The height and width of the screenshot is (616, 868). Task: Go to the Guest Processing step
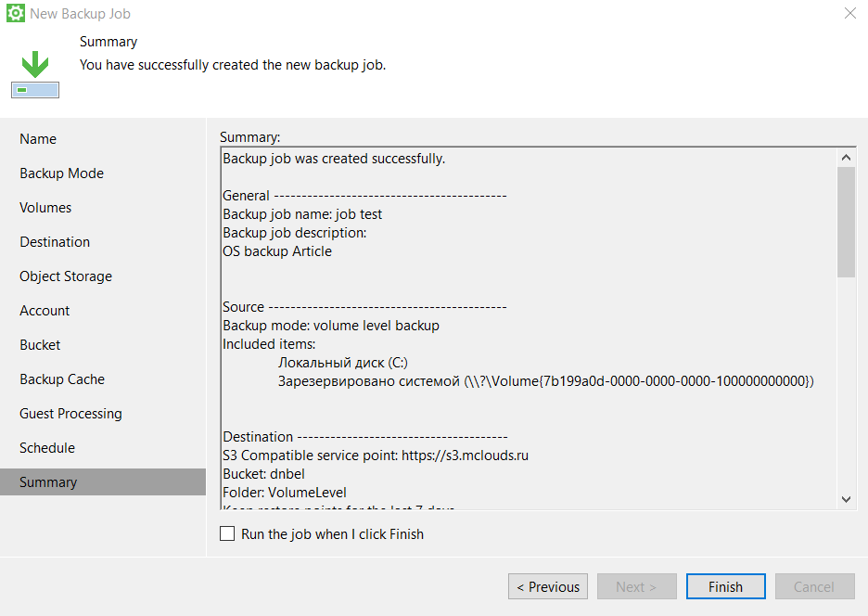[70, 414]
